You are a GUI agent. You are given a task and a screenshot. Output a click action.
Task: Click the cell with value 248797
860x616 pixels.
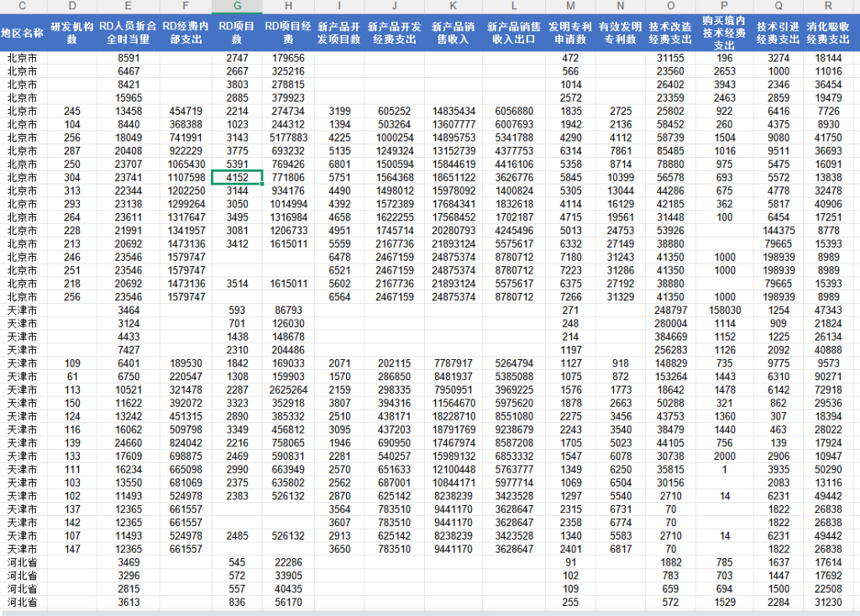(670, 311)
